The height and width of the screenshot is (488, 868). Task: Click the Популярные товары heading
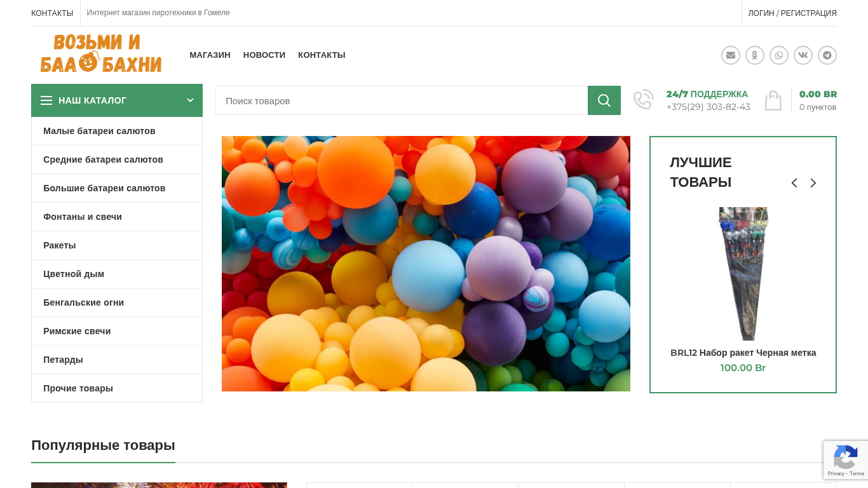(x=103, y=445)
